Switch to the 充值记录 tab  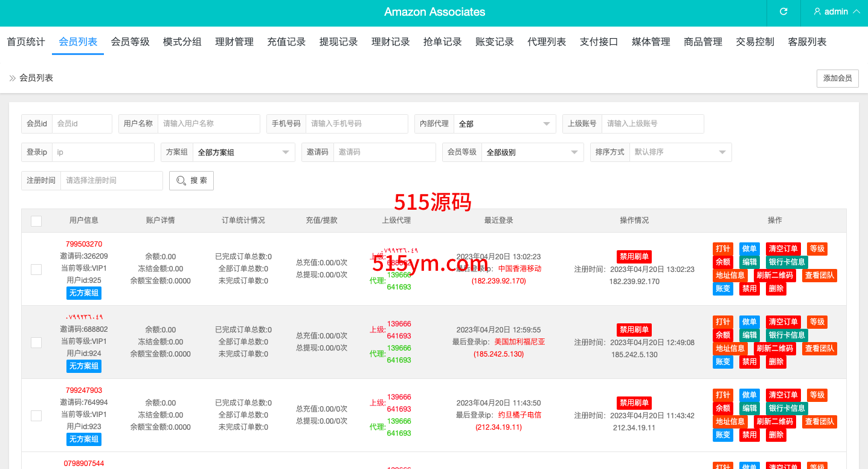286,42
